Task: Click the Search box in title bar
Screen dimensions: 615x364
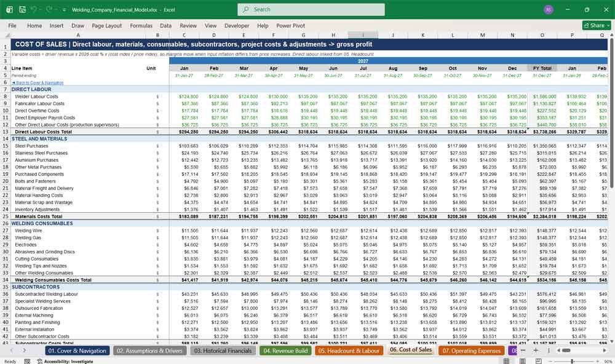Action: [311, 9]
